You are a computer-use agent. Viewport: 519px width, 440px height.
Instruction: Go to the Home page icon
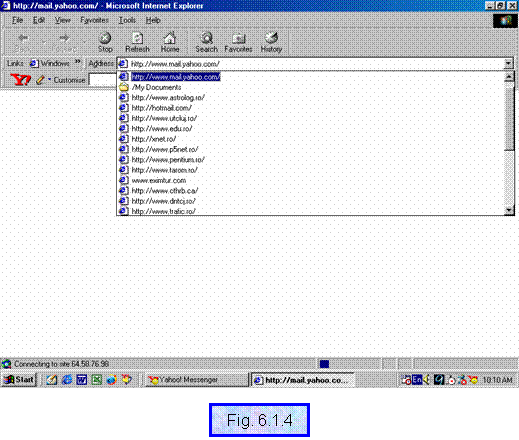pos(170,38)
